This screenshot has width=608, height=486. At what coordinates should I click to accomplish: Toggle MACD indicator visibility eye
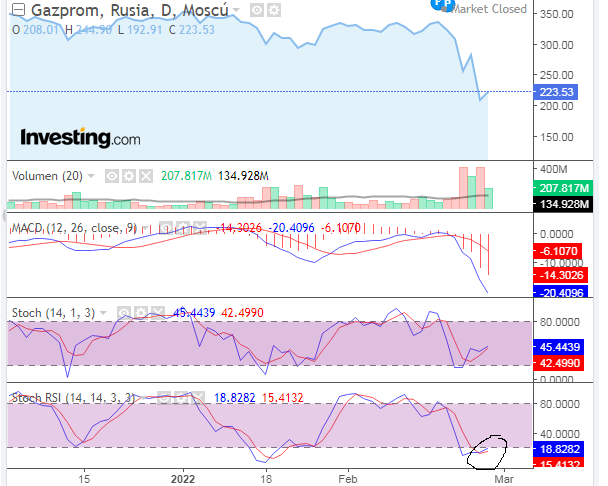166,228
